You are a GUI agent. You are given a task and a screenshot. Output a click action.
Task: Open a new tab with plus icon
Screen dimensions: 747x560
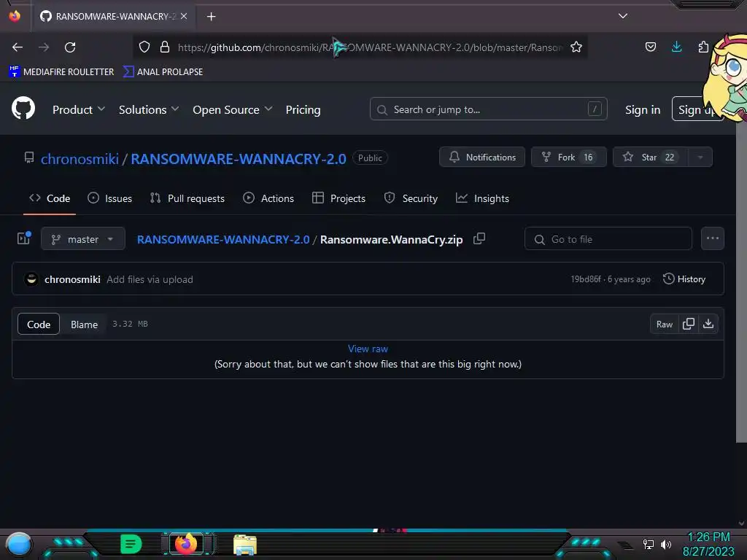pyautogui.click(x=211, y=17)
